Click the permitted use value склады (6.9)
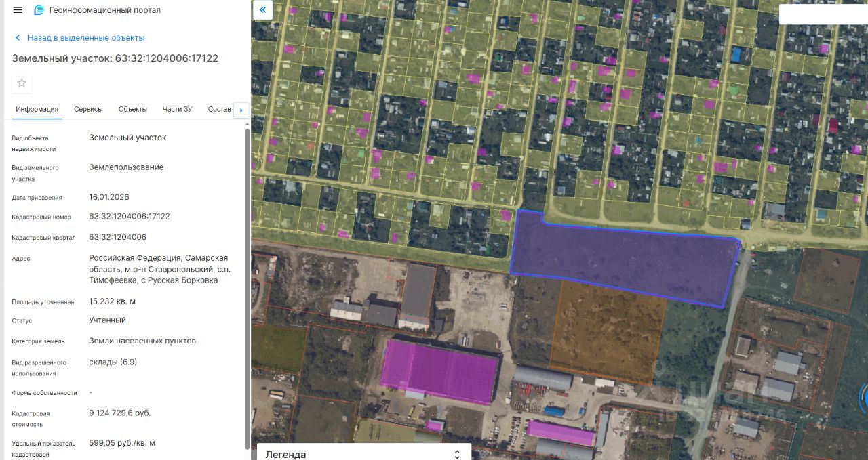 (x=113, y=362)
